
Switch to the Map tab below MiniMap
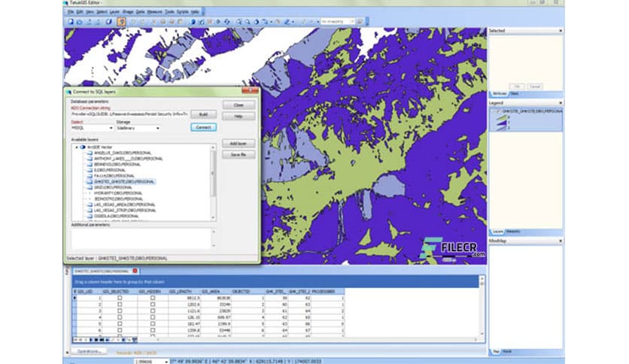pos(496,351)
